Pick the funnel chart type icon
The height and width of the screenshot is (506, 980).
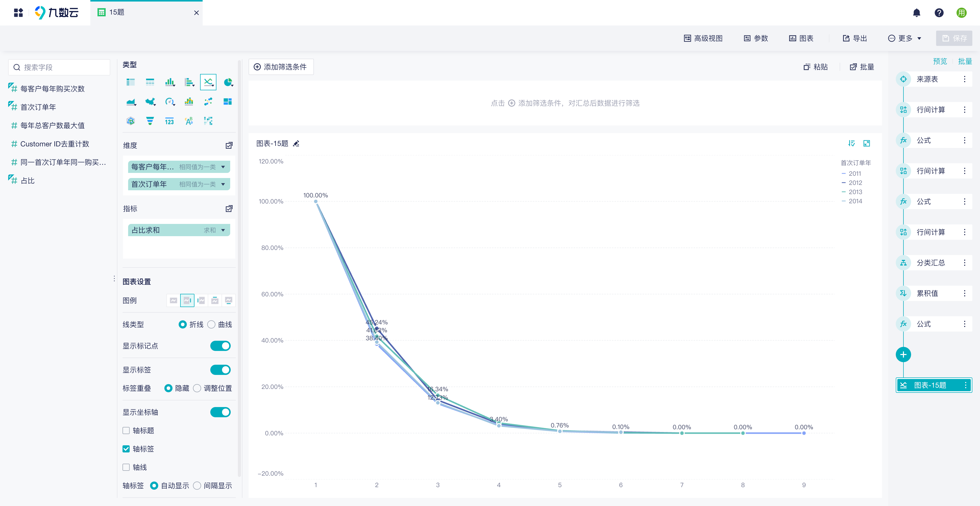[150, 121]
